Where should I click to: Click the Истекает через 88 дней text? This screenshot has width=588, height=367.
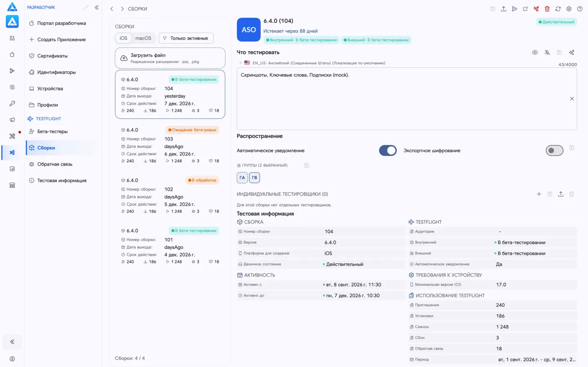pos(290,31)
